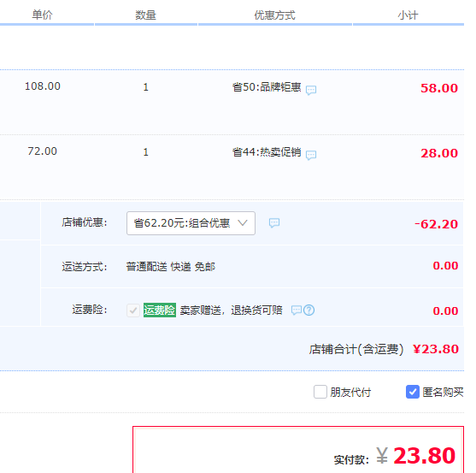476x473 pixels.
Task: Click the 省44:热卖促销 discount text
Action: (267, 152)
